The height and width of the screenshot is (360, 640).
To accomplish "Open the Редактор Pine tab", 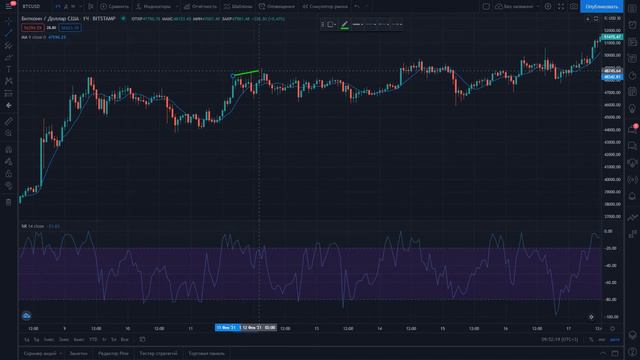I will pos(113,353).
